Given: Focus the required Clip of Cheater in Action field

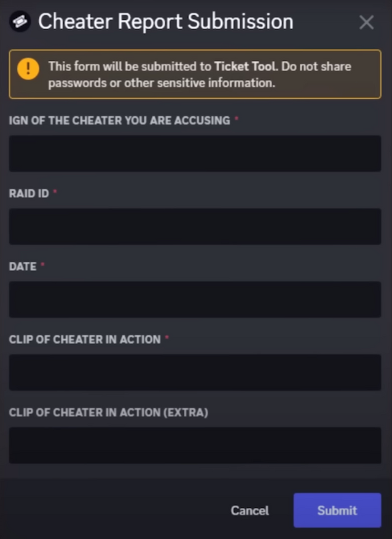Looking at the screenshot, I should click(195, 372).
